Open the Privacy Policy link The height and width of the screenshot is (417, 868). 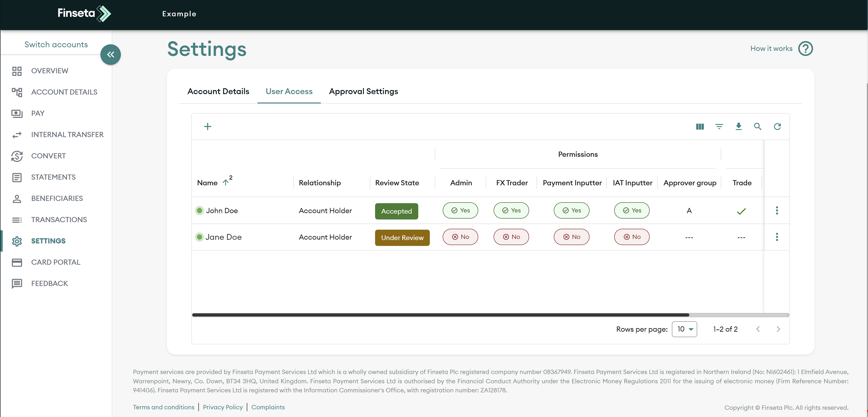click(222, 407)
